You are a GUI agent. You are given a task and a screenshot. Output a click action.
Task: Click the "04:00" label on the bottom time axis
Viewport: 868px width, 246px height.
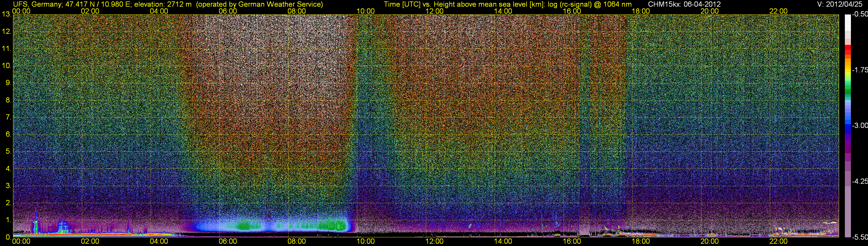[x=159, y=241]
